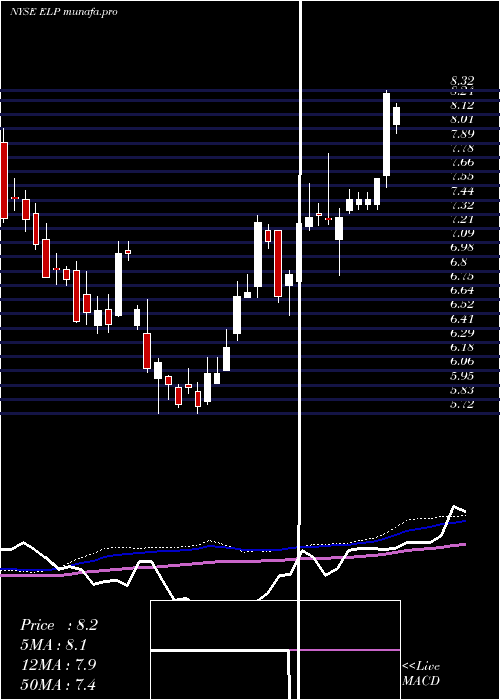Screen dimensions: 500x700
Task: Click the 7.44 price axis label
Action: coord(462,191)
